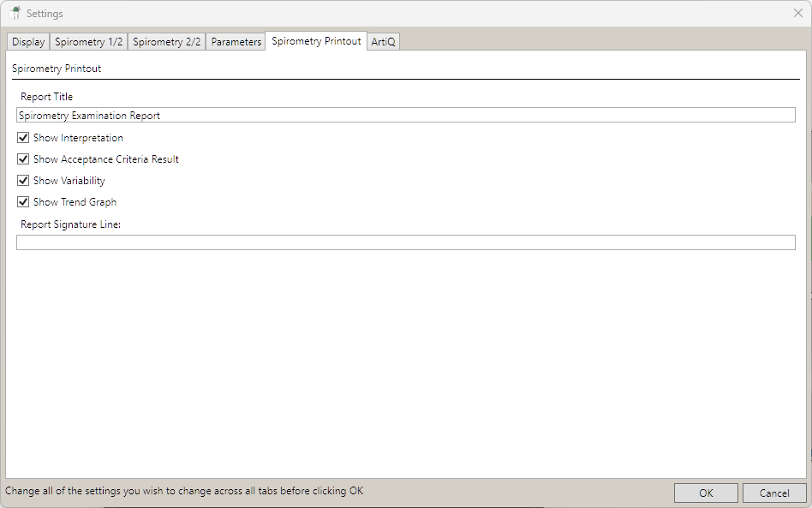
Task: Open the ArtiQ tab
Action: (x=384, y=42)
